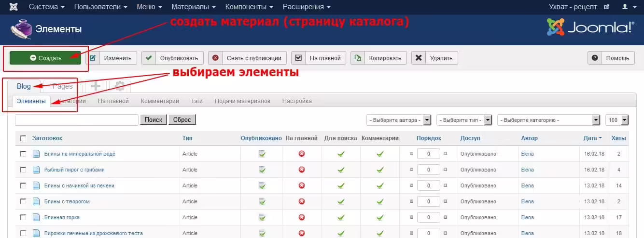Click the На главной checkbox icon
Viewport: 644px width, 238px height.
click(298, 58)
